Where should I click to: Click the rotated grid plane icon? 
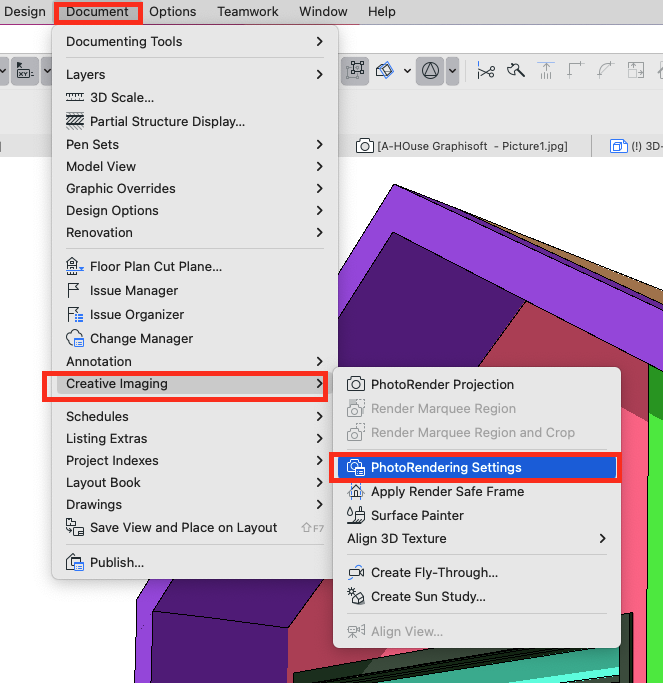point(385,71)
